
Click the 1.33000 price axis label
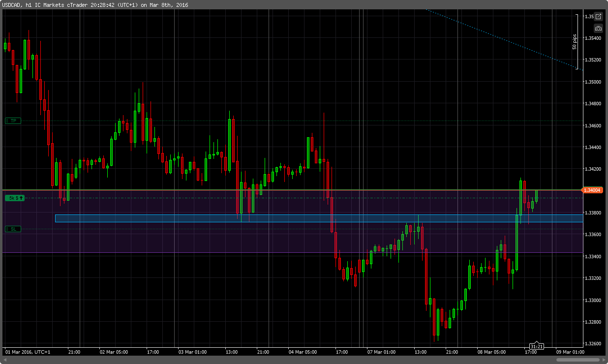click(x=593, y=300)
